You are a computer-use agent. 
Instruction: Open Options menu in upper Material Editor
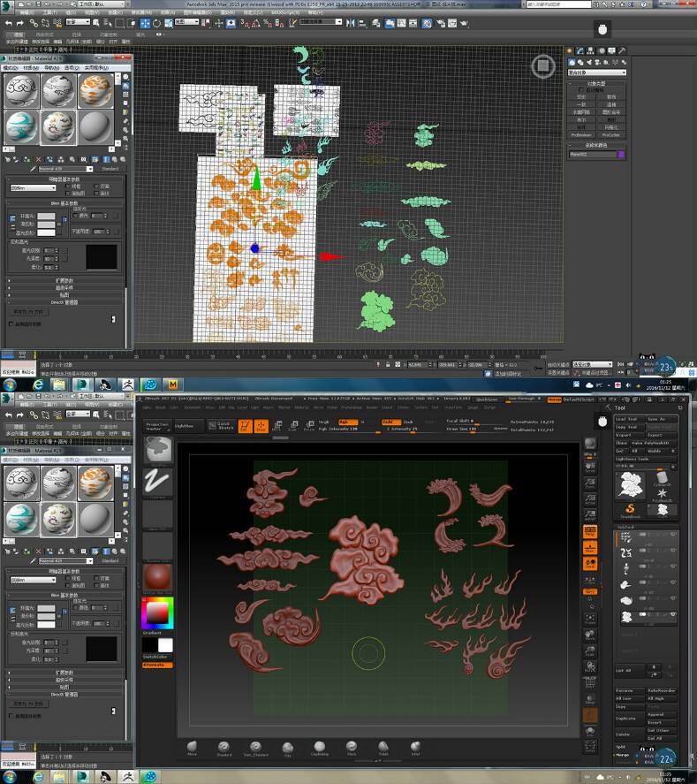point(72,68)
